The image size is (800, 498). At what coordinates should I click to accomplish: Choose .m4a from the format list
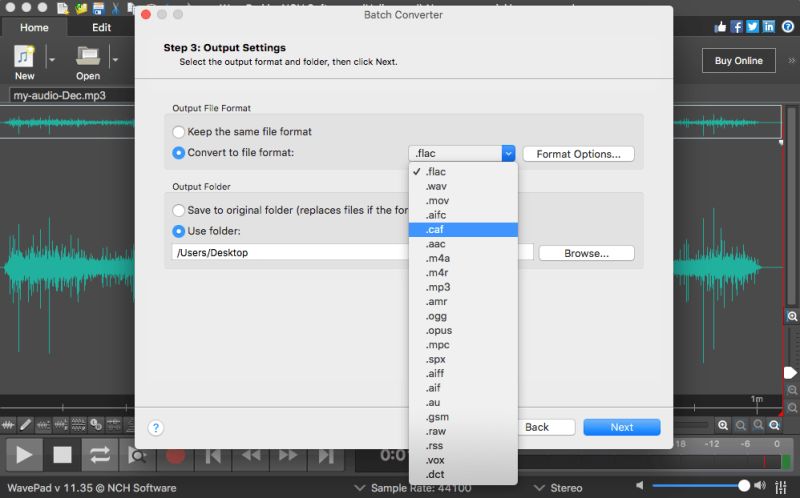click(x=463, y=258)
